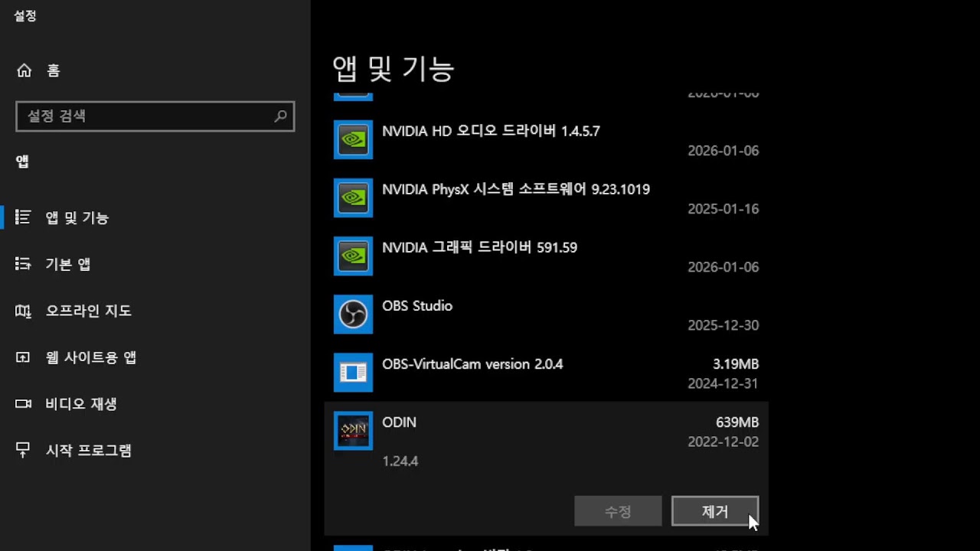Click OBS-VirtualCam date 2024-12-31

click(x=724, y=383)
